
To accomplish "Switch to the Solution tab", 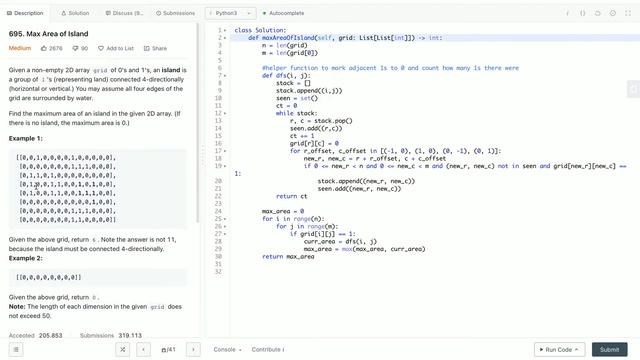I will click(75, 13).
